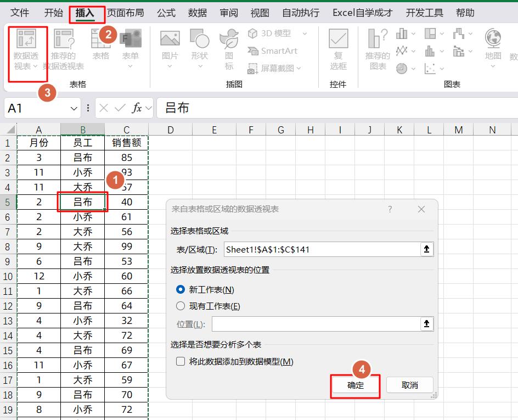This screenshot has height=420, width=518.
Task: Expand the formula bar fx dropdown arrow
Action: (x=148, y=108)
